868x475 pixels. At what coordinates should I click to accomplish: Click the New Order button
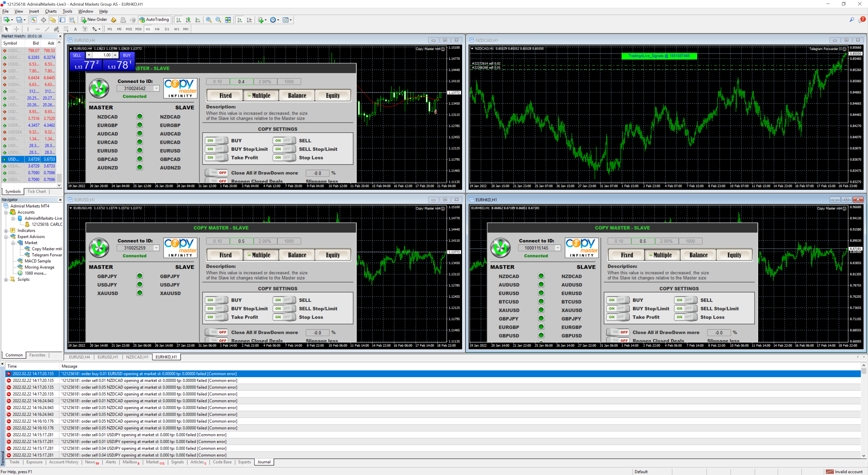(x=94, y=20)
